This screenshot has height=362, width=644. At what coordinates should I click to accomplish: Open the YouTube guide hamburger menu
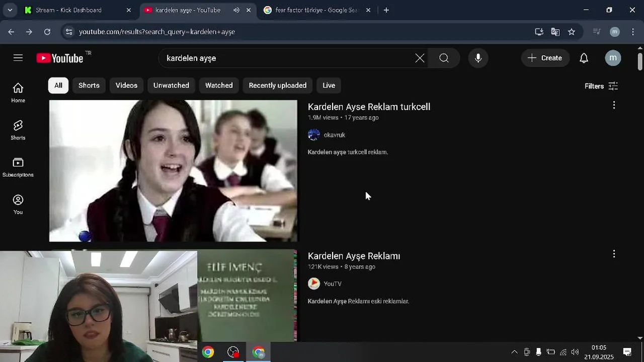18,58
